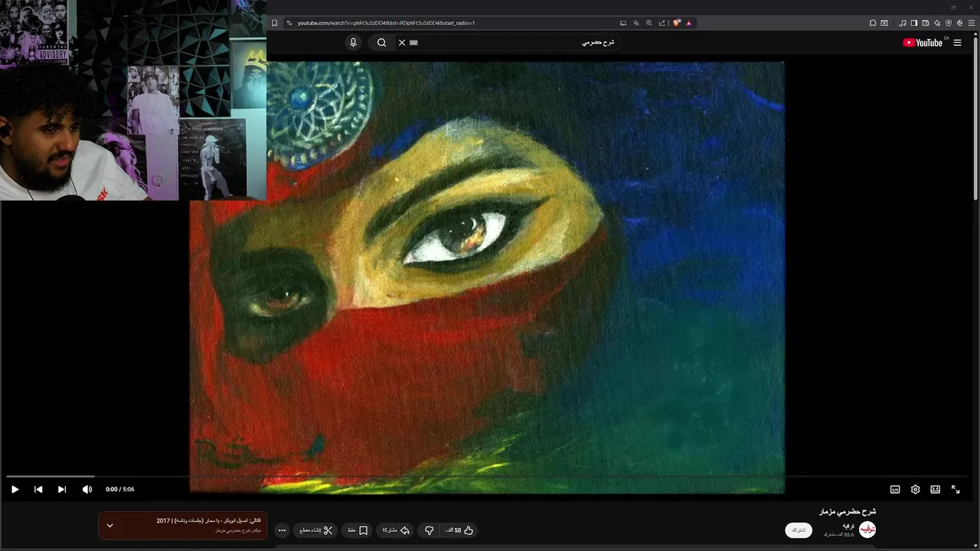Click the YouTube search magnifier button
Image resolution: width=980 pixels, height=551 pixels.
[381, 43]
